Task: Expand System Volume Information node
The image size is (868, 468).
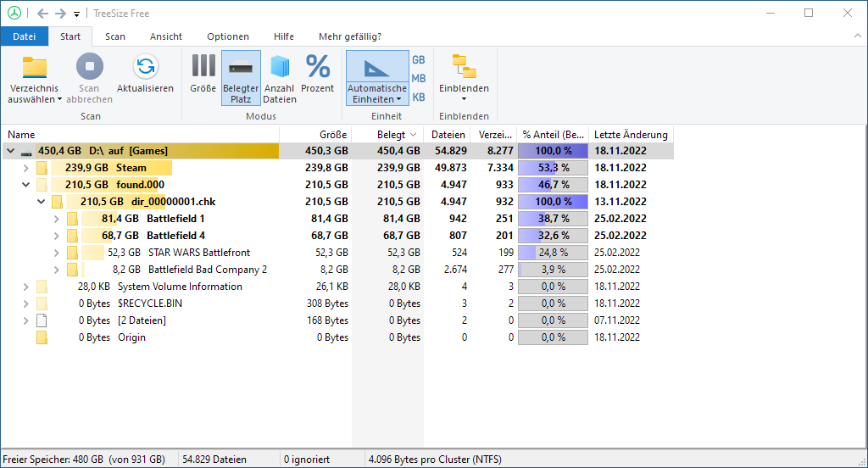Action: pos(26,287)
